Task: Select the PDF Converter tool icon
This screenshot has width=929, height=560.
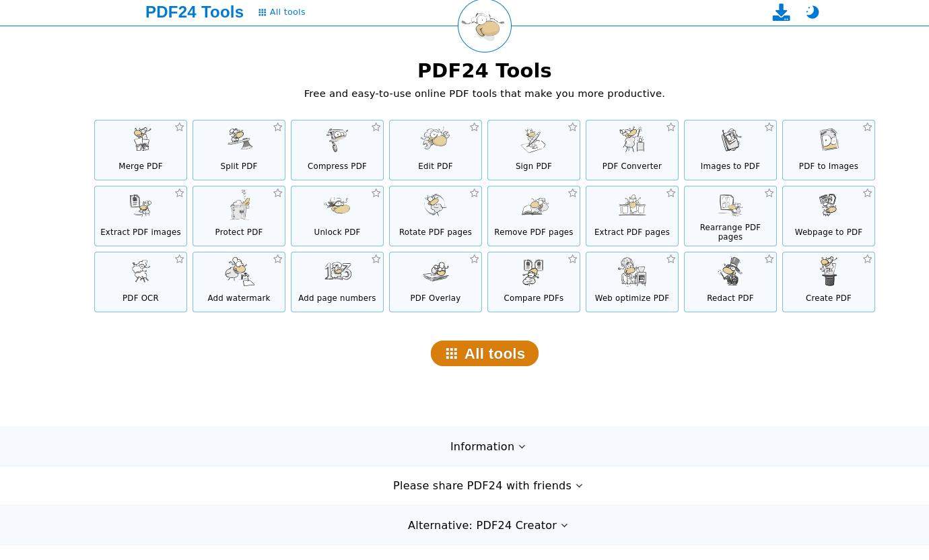Action: [x=632, y=139]
